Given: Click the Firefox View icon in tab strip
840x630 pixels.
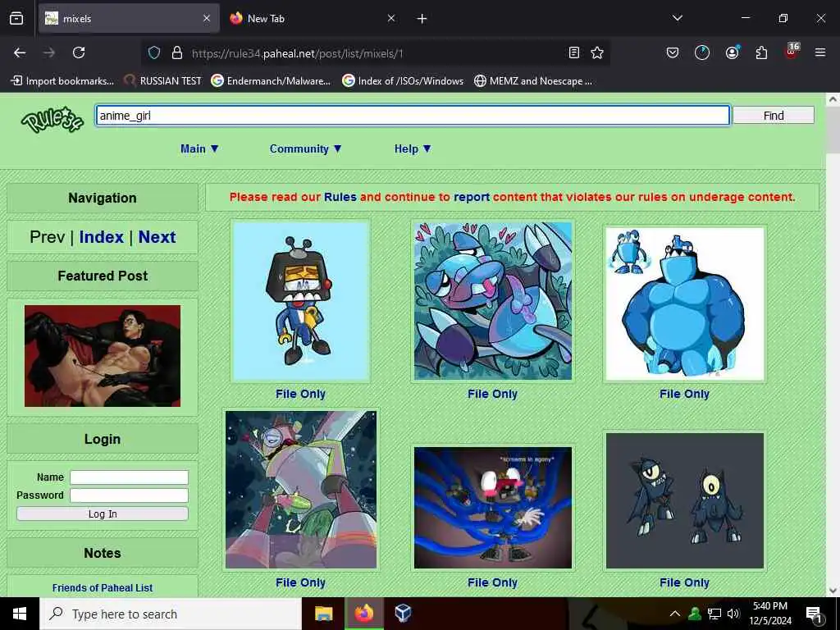Looking at the screenshot, I should [16, 19].
